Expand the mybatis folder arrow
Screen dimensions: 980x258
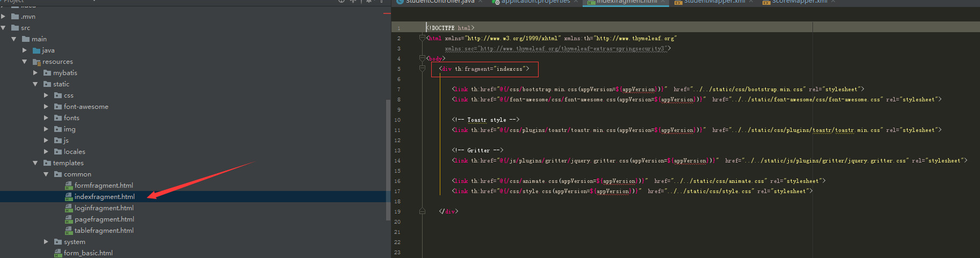(x=35, y=73)
